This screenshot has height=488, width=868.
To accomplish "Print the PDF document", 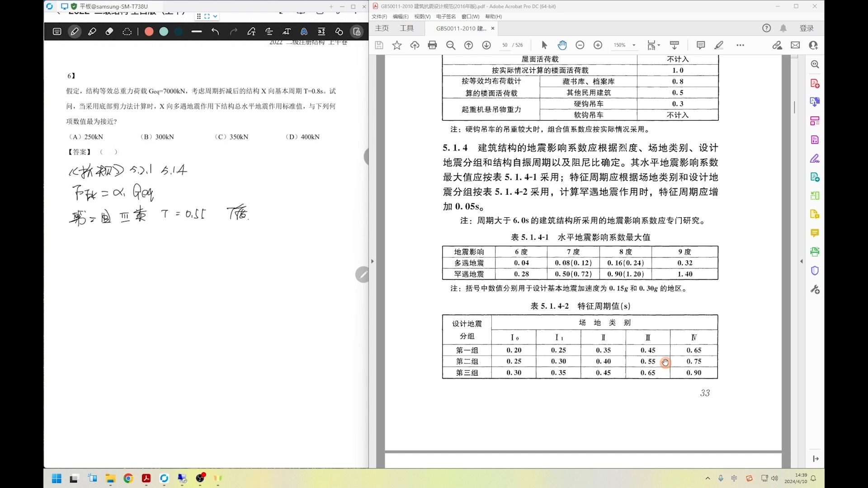I will click(433, 45).
